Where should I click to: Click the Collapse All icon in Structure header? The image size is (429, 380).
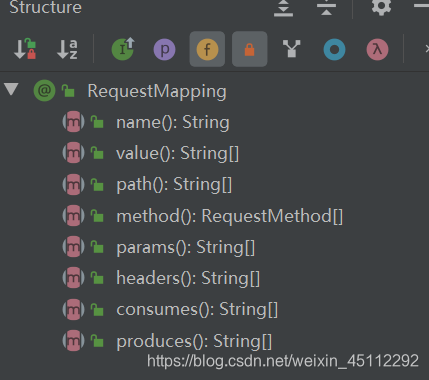coord(326,8)
